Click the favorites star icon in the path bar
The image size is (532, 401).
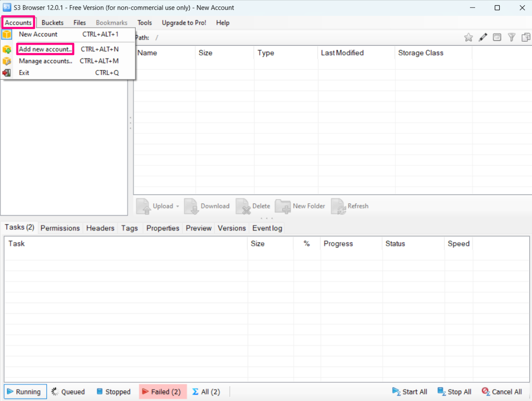tap(469, 37)
